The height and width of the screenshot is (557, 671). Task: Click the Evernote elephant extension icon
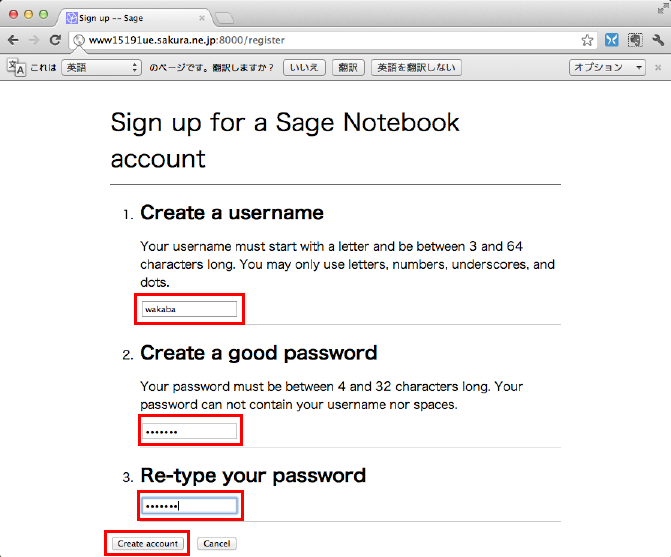[634, 40]
